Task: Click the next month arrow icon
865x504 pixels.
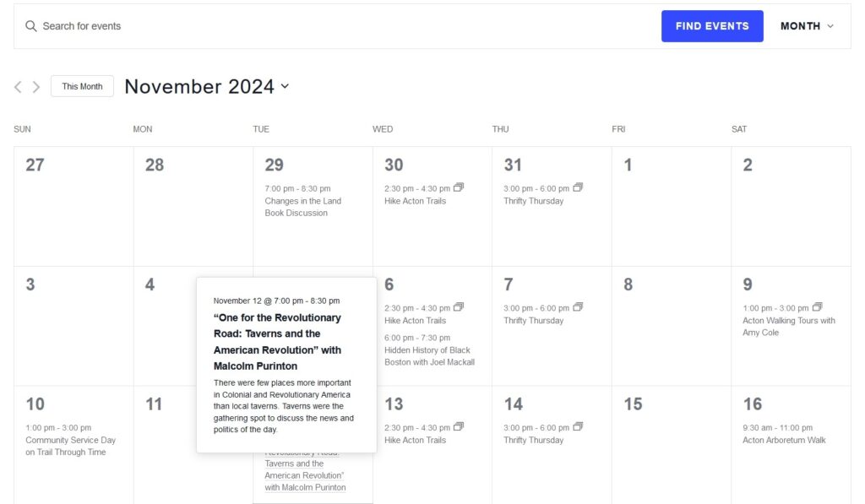Action: (36, 86)
